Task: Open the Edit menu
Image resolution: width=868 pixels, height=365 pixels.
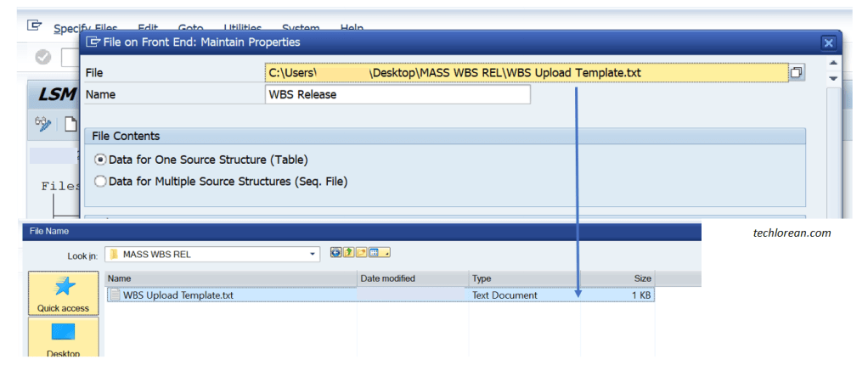Action: tap(148, 29)
